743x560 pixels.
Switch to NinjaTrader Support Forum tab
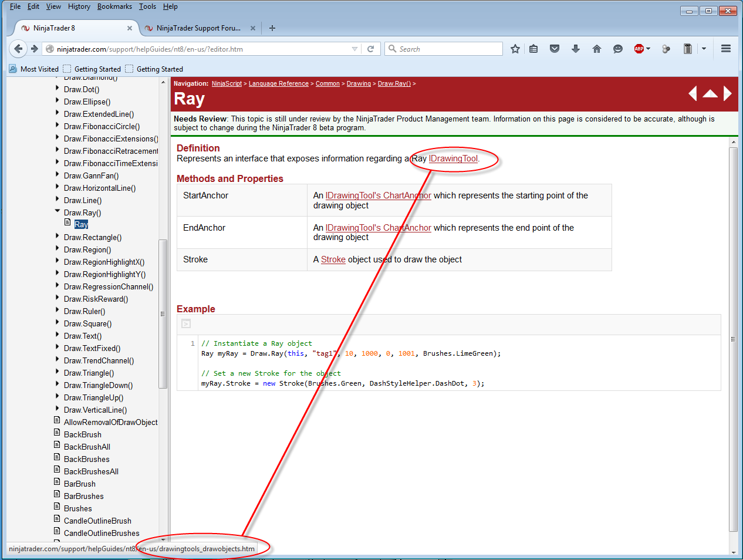click(x=198, y=28)
